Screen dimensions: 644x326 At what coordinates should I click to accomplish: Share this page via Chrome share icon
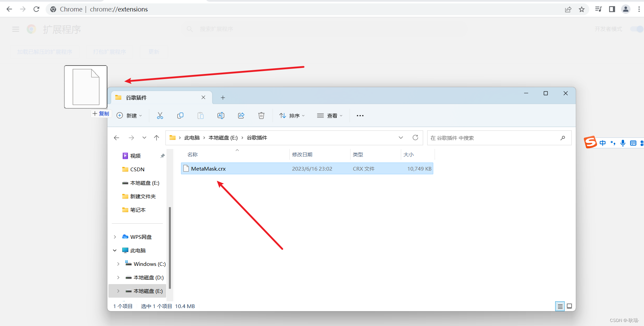point(568,9)
